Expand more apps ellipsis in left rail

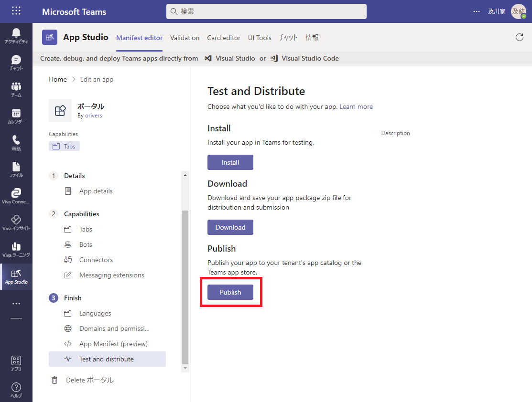click(16, 304)
